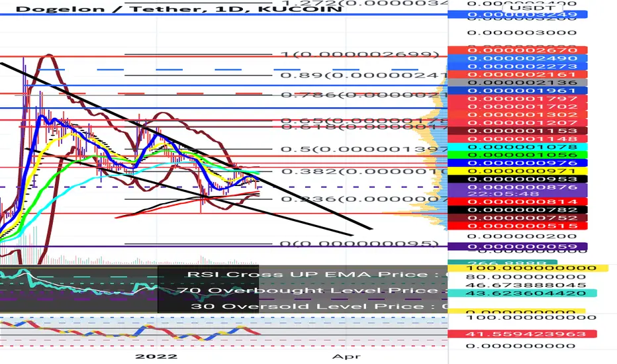Click the Fibonacci 0.65 level label

[x=364, y=120]
